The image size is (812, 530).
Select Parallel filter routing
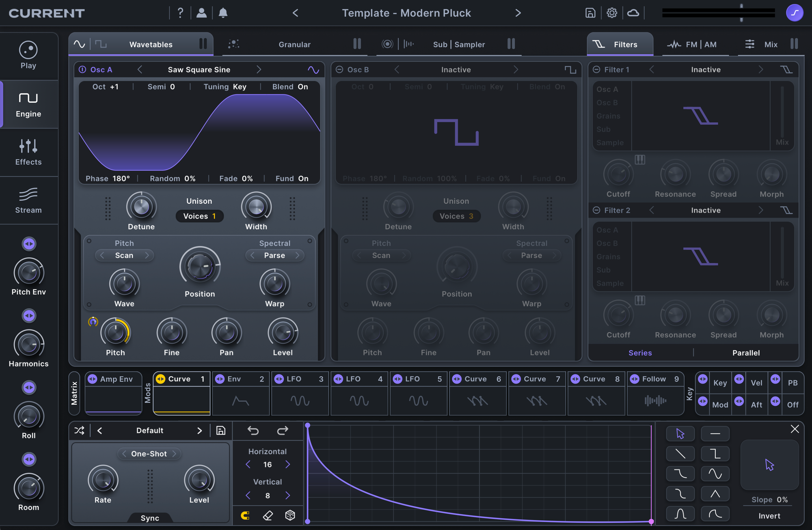[746, 353]
